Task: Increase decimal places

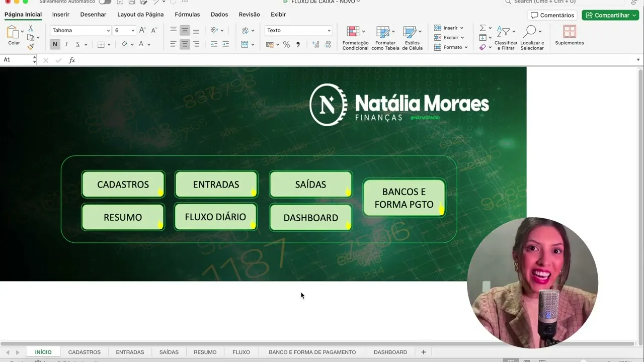Action: tap(315, 44)
